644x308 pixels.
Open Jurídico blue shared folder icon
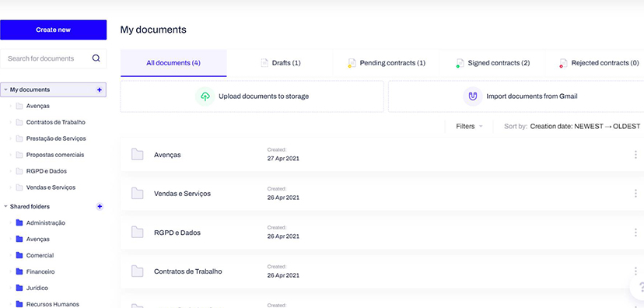click(x=19, y=288)
